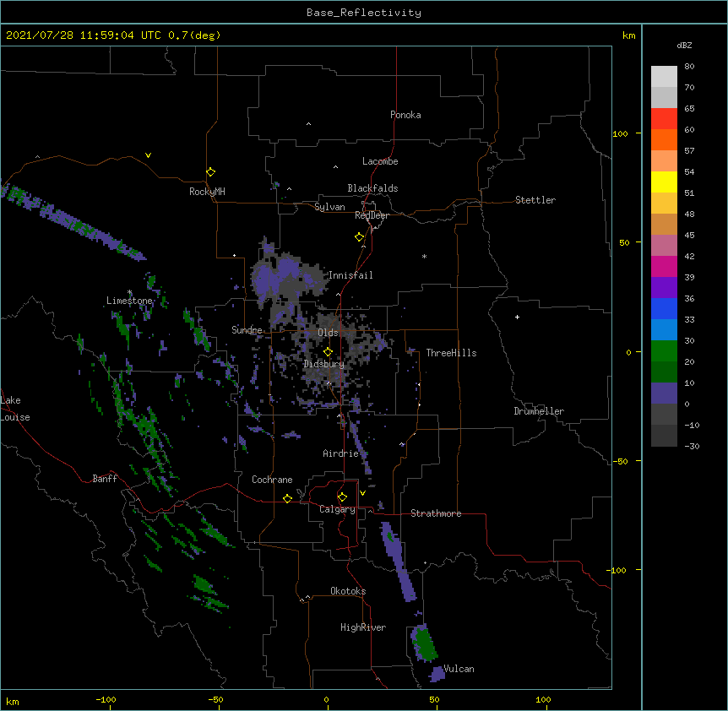Click the Airdrie label
728x711 pixels.
[x=341, y=453]
